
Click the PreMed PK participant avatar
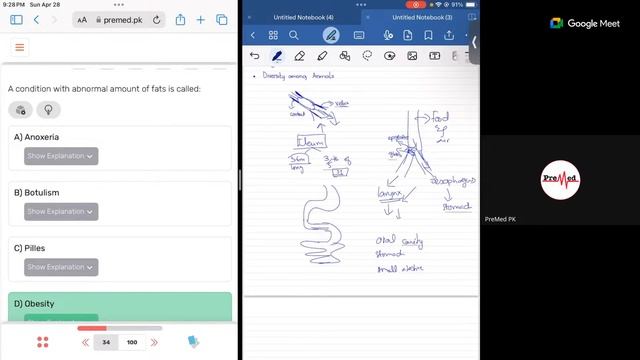click(560, 180)
